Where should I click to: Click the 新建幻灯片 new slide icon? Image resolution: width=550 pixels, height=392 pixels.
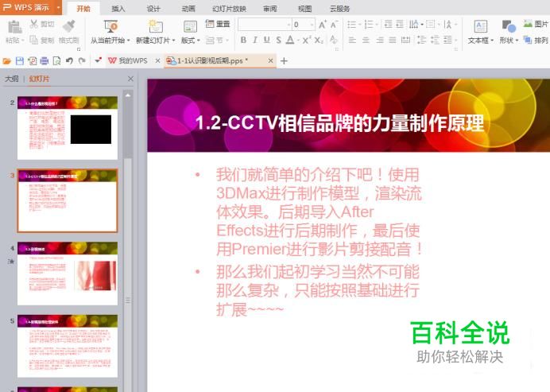tap(156, 26)
